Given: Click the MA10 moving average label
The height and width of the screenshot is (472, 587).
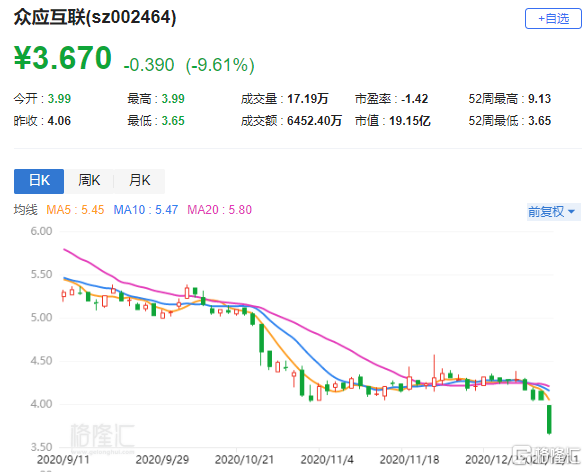Looking at the screenshot, I should (146, 210).
